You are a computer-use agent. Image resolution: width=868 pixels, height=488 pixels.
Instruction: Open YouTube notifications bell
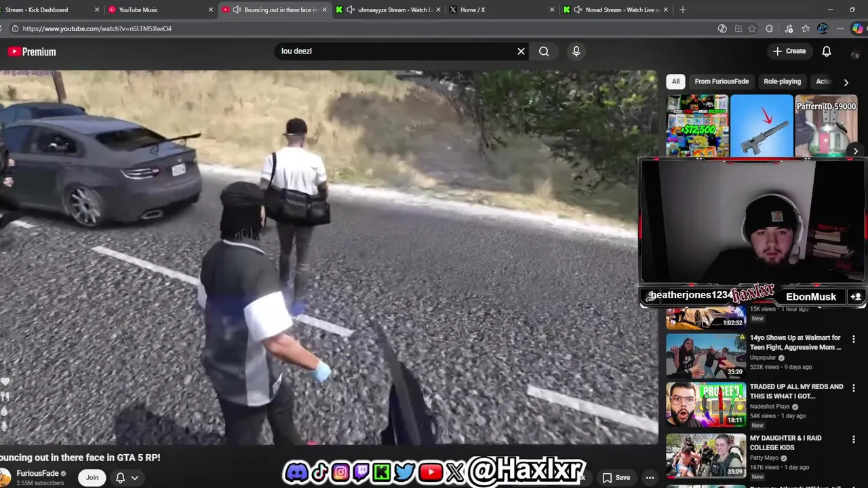[827, 52]
